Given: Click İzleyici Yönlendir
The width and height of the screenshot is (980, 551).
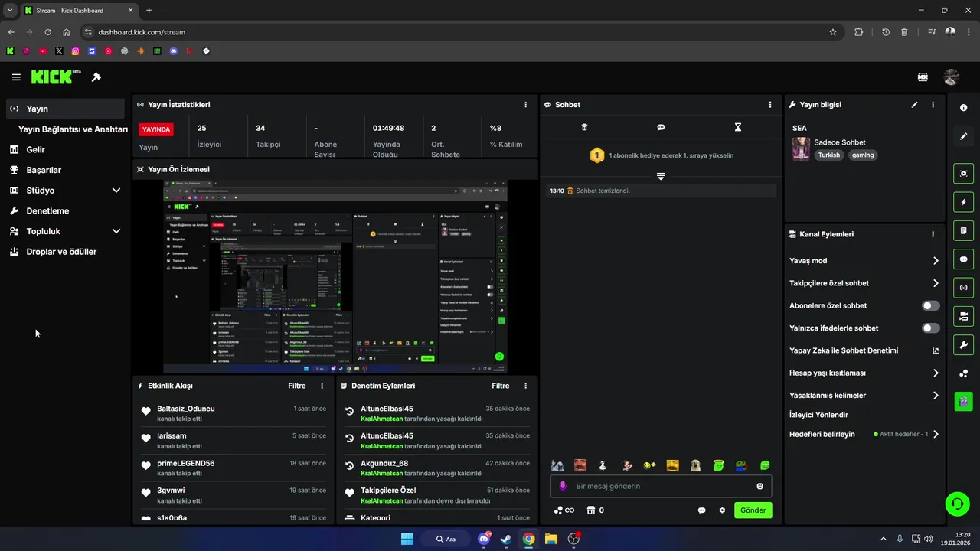Looking at the screenshot, I should pyautogui.click(x=818, y=415).
